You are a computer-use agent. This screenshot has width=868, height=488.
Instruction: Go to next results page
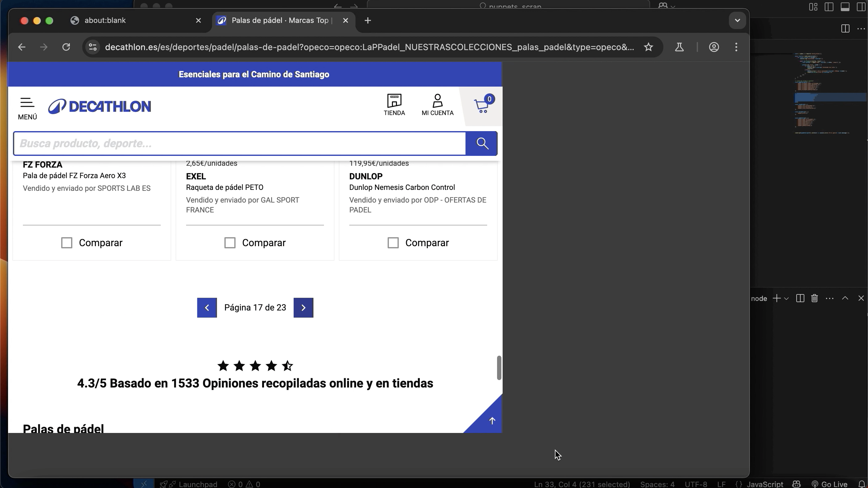tap(303, 308)
